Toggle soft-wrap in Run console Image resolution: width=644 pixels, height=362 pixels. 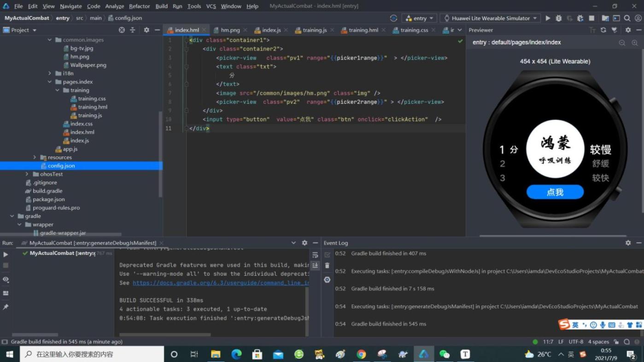[315, 255]
